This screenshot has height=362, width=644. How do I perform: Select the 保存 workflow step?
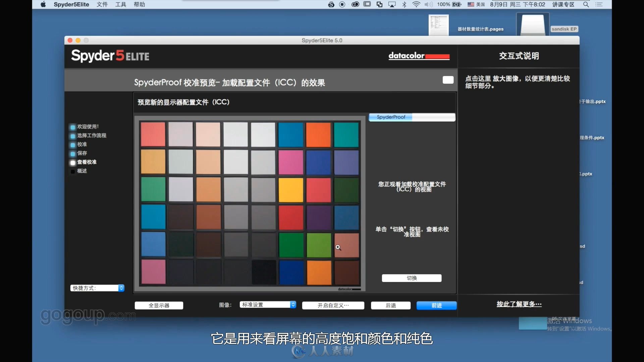82,153
